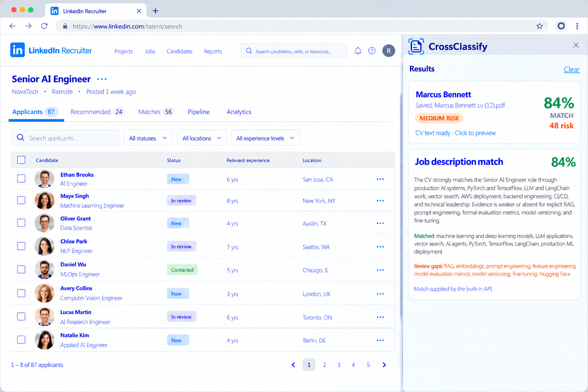Expand the All experience levels dropdown

pos(265,138)
